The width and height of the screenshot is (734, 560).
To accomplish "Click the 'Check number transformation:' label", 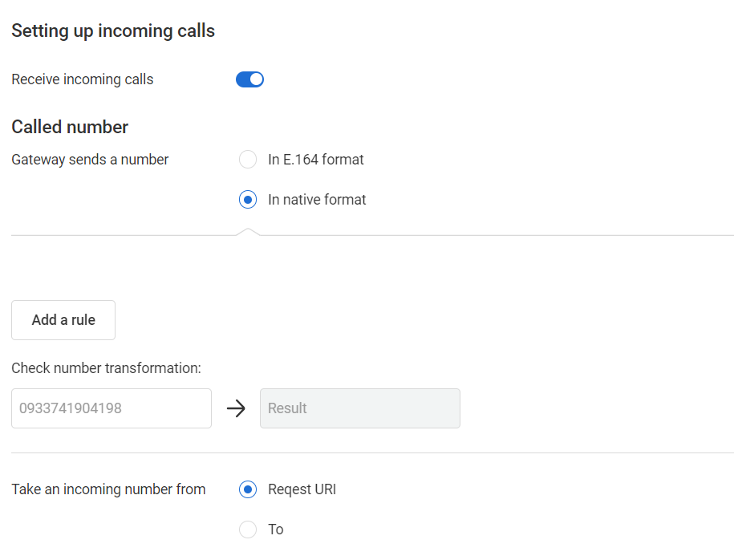I will pyautogui.click(x=106, y=368).
